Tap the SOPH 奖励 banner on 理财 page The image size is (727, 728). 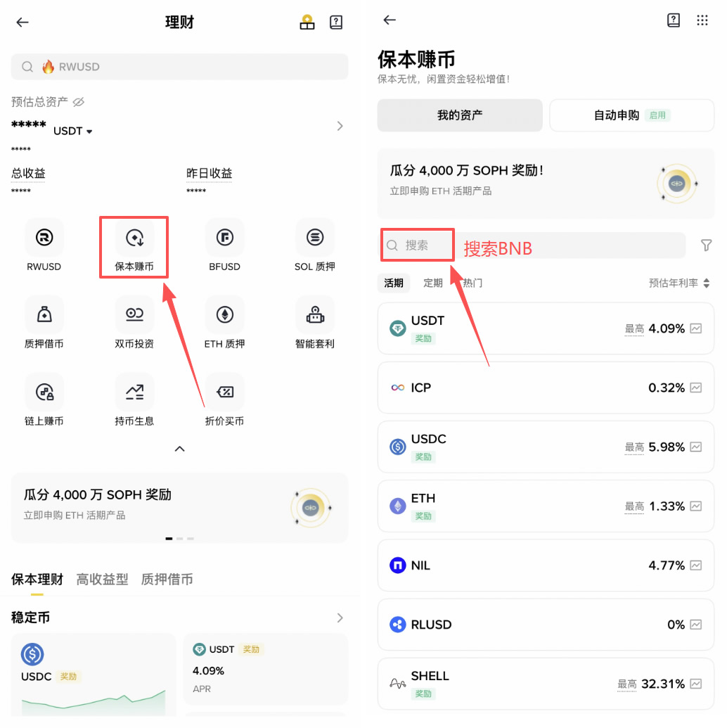tap(180, 507)
